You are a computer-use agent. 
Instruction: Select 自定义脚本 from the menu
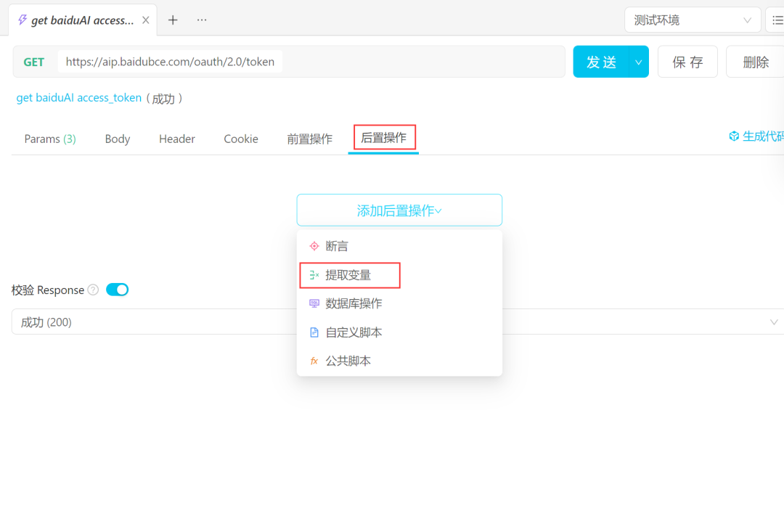[x=399, y=332]
